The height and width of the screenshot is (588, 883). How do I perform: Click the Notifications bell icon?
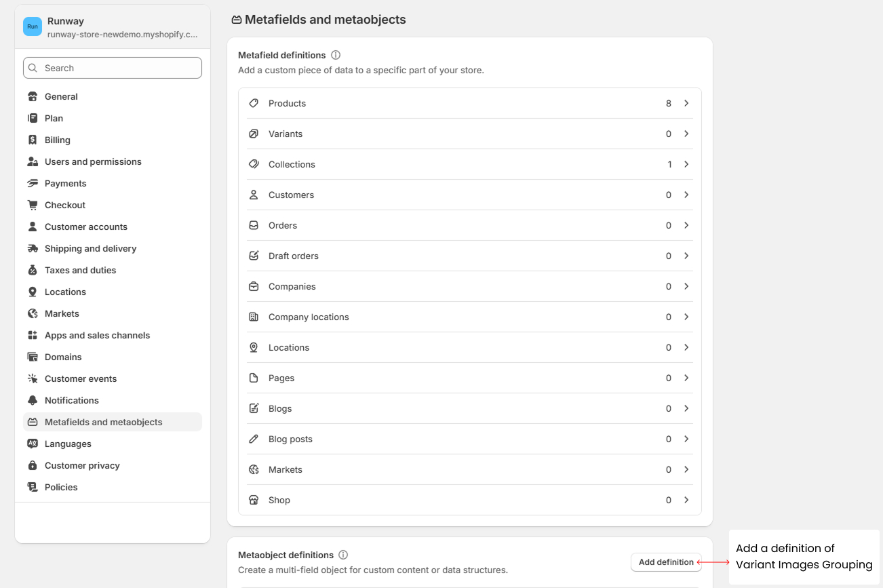click(x=33, y=400)
